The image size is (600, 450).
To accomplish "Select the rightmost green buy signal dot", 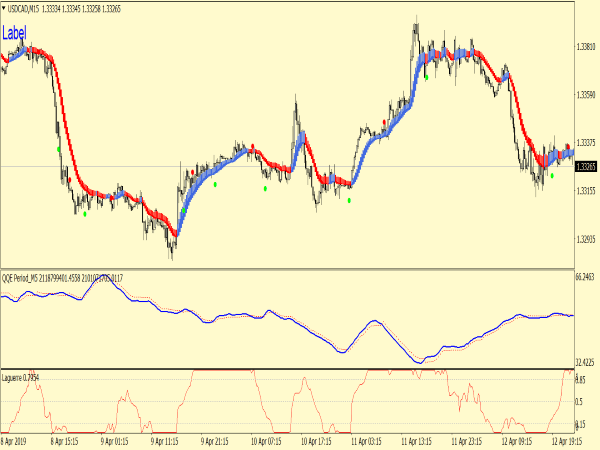I will (552, 176).
